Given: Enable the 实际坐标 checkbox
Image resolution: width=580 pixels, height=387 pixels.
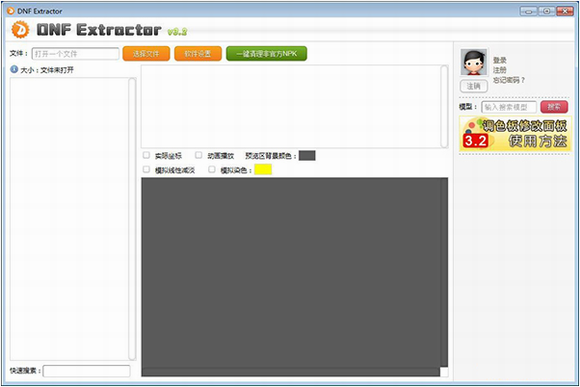Looking at the screenshot, I should coord(146,155).
